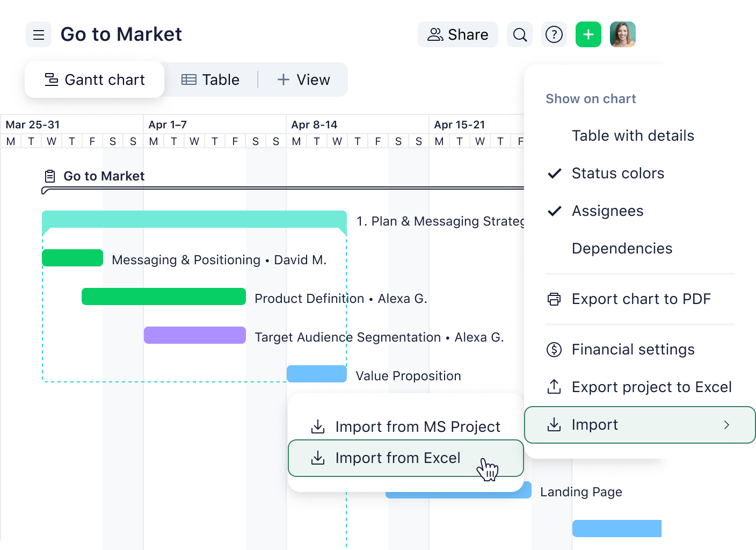This screenshot has width=756, height=550.
Task: Click the Share button
Action: [458, 35]
